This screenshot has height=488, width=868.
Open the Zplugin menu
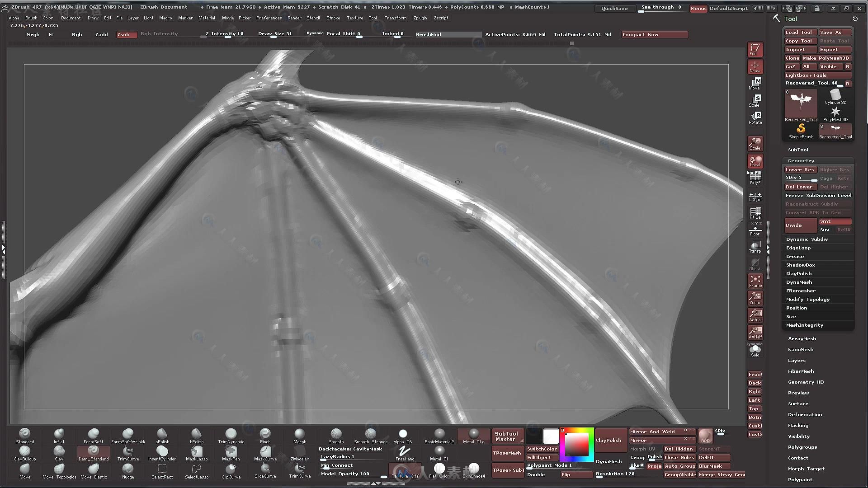click(420, 18)
